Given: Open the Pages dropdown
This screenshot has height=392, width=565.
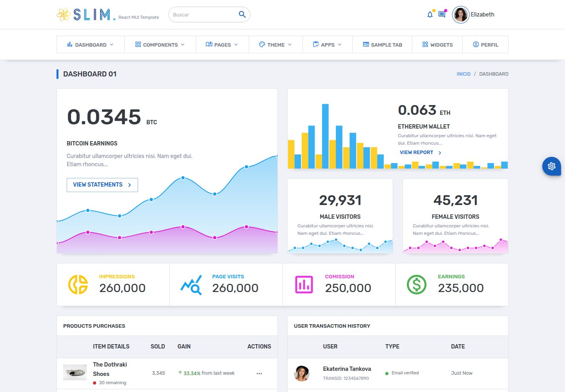Looking at the screenshot, I should point(222,45).
